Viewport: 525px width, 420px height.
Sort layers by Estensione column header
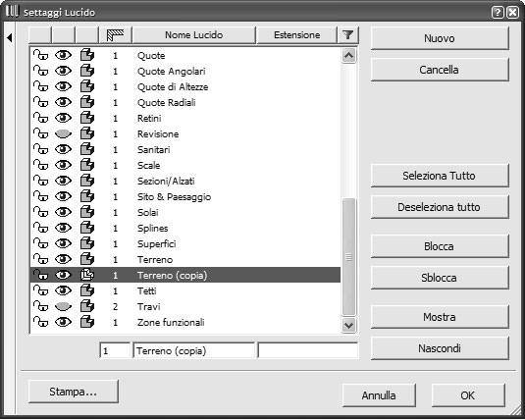coord(296,34)
